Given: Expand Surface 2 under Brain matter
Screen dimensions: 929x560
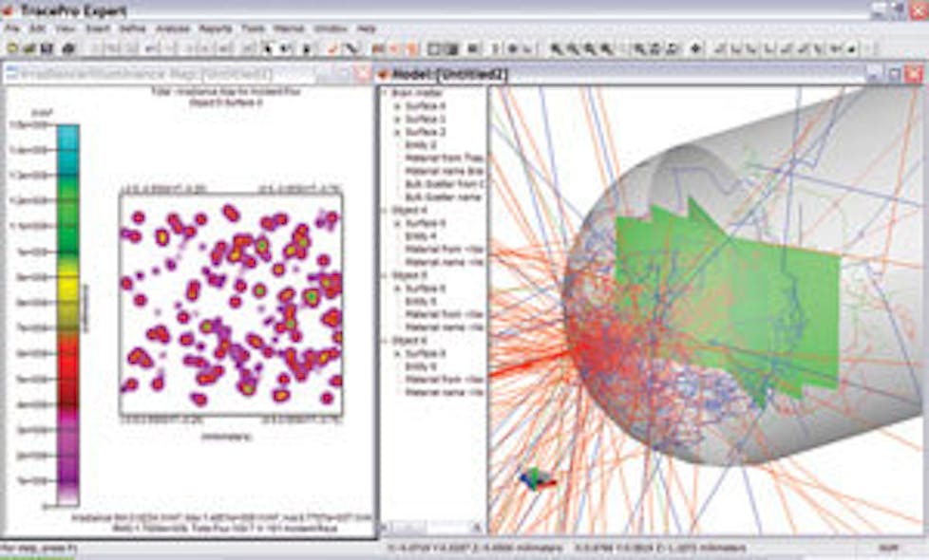Looking at the screenshot, I should (x=398, y=132).
